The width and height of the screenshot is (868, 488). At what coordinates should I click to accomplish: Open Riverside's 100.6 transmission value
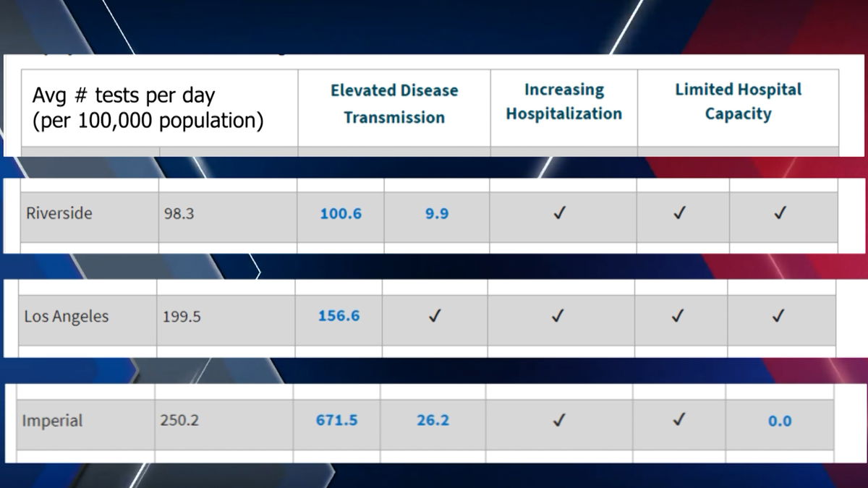tap(341, 214)
